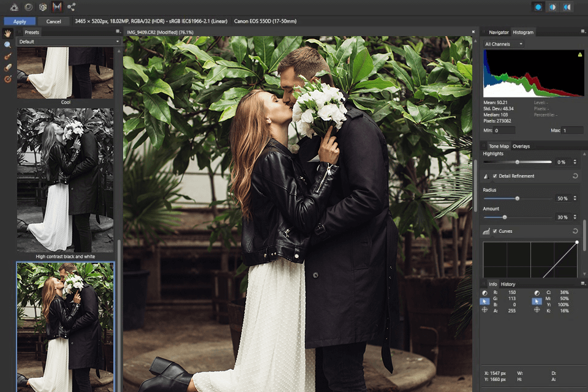Select the Tone Mapping Persona icon
The height and width of the screenshot is (392, 588).
tap(57, 7)
